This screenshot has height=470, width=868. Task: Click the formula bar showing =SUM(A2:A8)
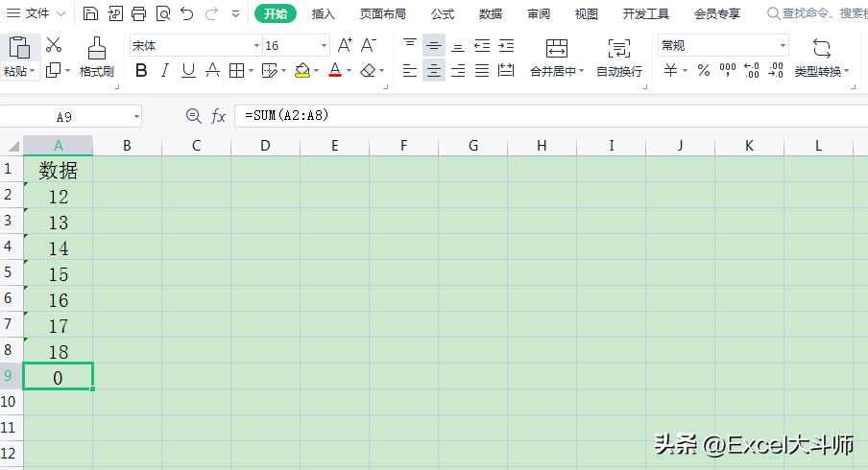pyautogui.click(x=551, y=115)
